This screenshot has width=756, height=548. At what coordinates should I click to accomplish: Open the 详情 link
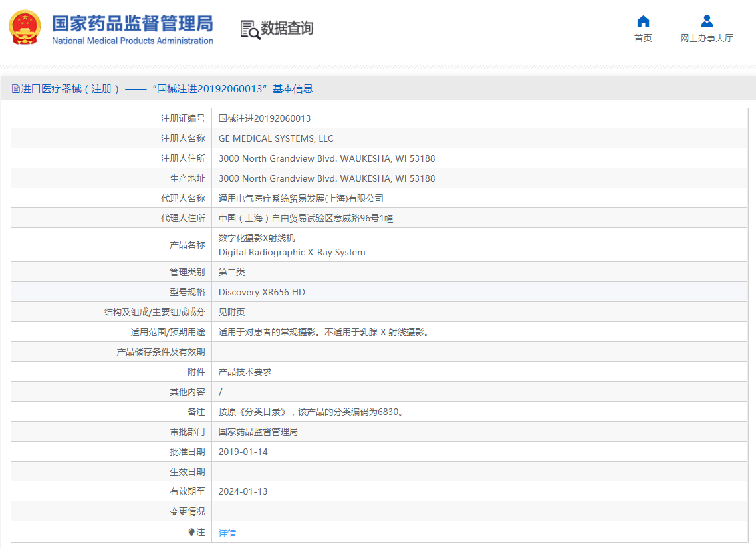(x=227, y=533)
